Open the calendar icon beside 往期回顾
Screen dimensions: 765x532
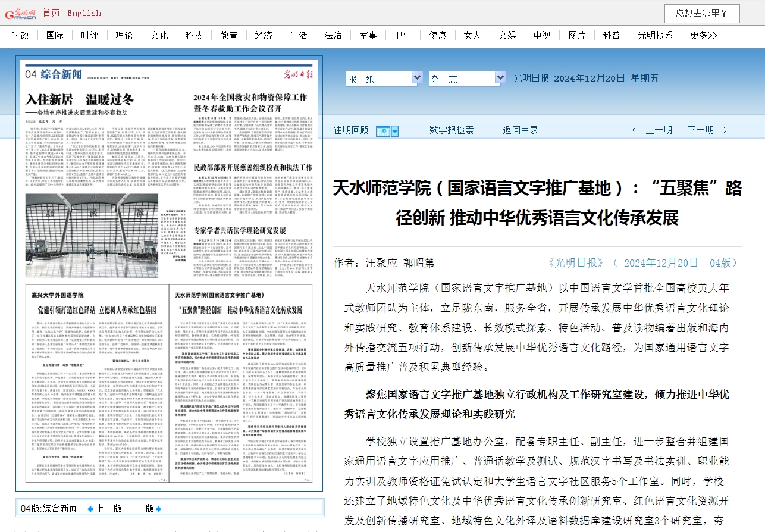coord(383,130)
